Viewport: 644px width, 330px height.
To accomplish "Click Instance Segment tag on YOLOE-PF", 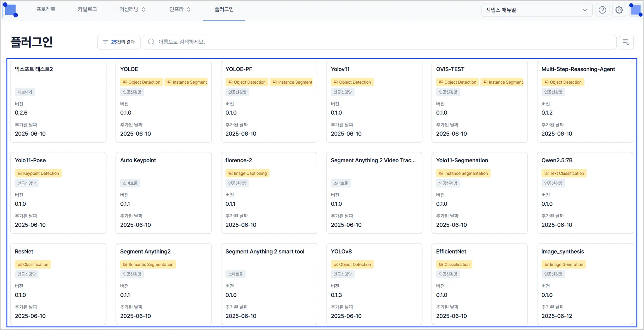I will point(291,82).
